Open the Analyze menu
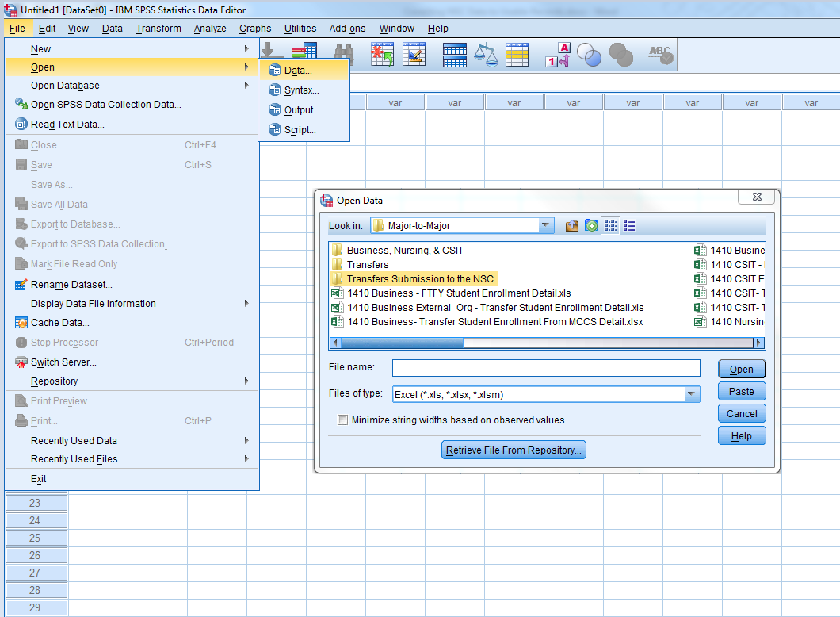840x617 pixels. coord(210,29)
